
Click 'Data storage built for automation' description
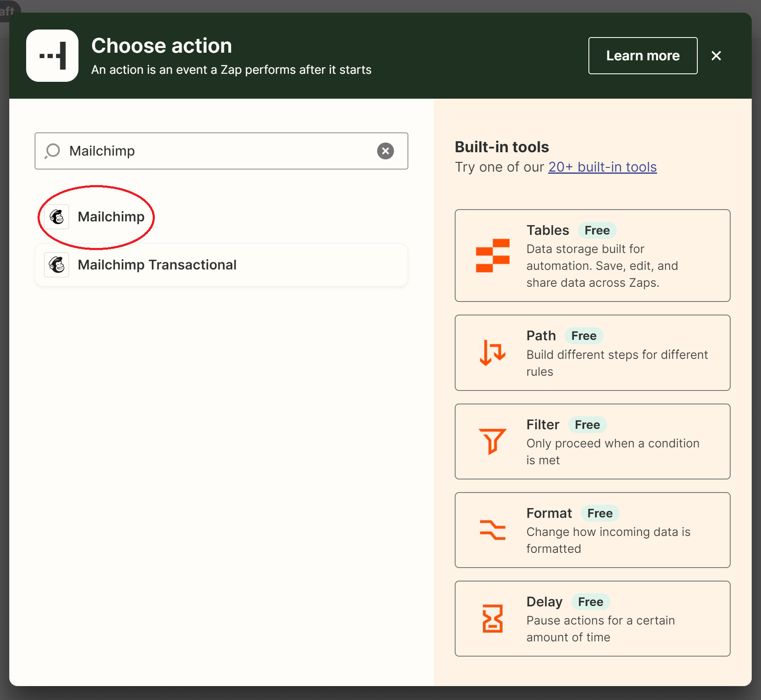tap(602, 266)
